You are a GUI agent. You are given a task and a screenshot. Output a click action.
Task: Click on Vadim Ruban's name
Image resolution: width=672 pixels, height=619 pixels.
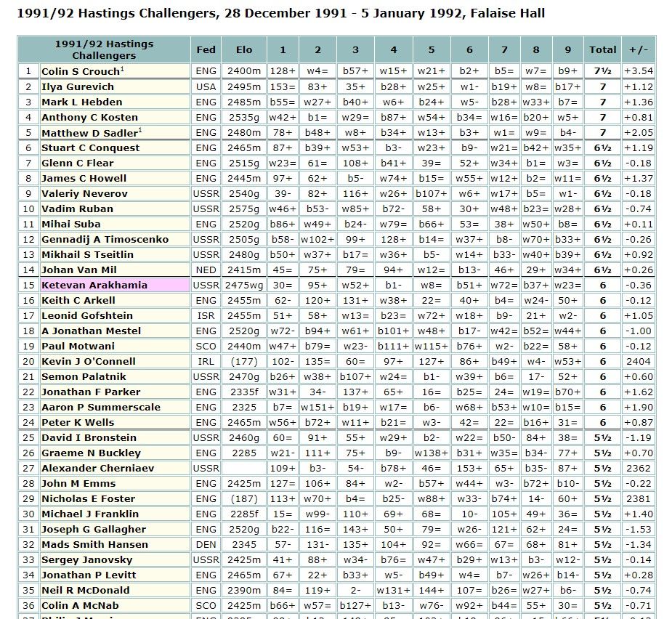click(77, 209)
